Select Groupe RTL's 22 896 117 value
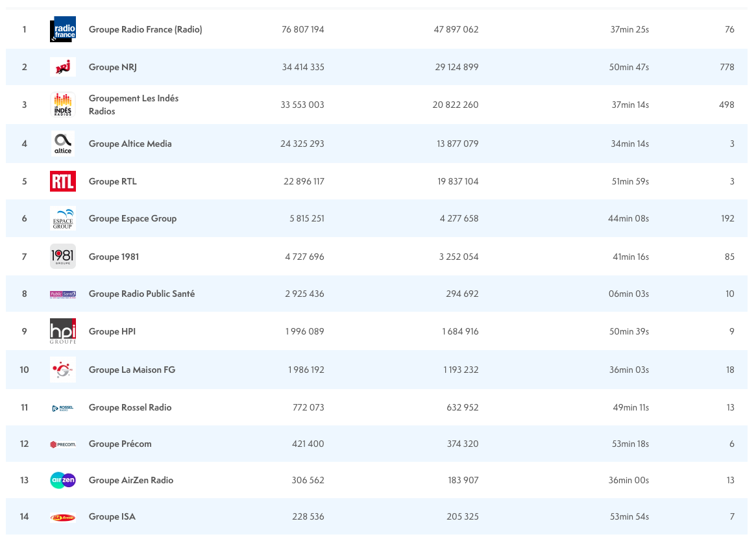This screenshot has width=756, height=543. (304, 181)
